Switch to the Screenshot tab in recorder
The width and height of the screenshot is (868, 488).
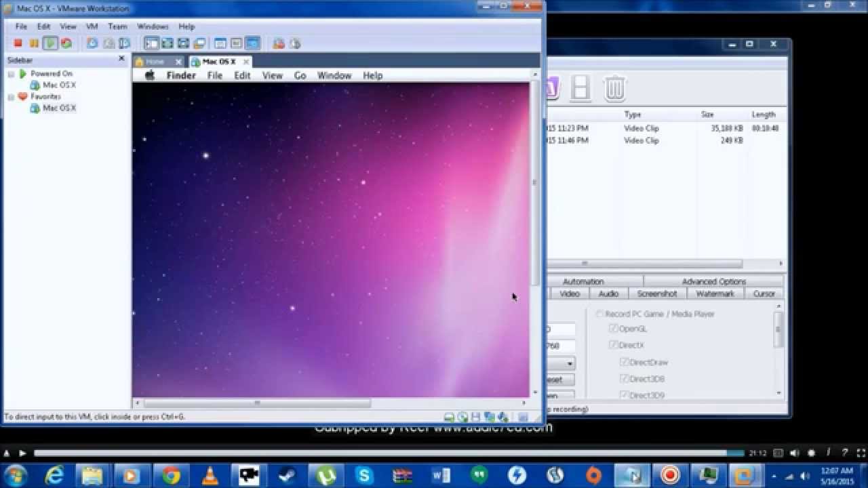[657, 293]
